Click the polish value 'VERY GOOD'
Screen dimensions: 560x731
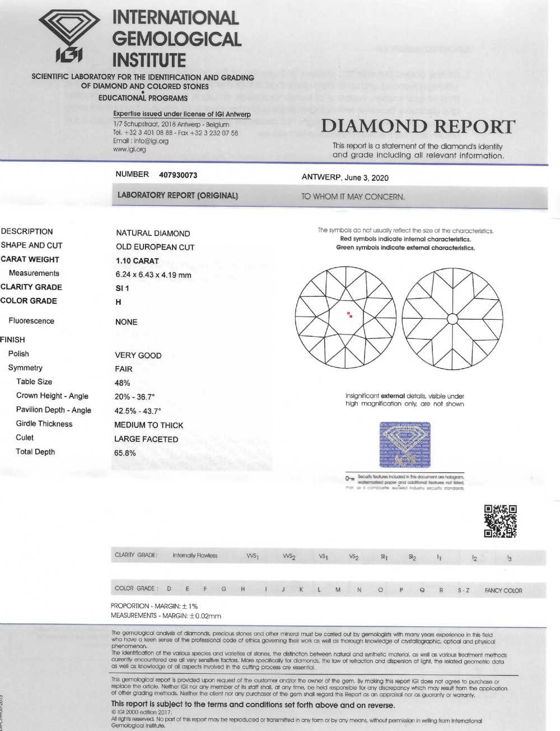click(138, 355)
